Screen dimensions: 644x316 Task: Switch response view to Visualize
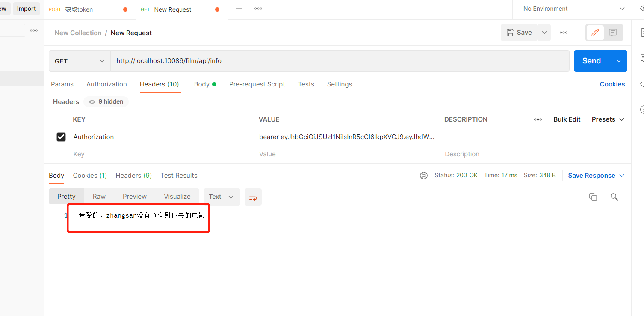coord(177,197)
